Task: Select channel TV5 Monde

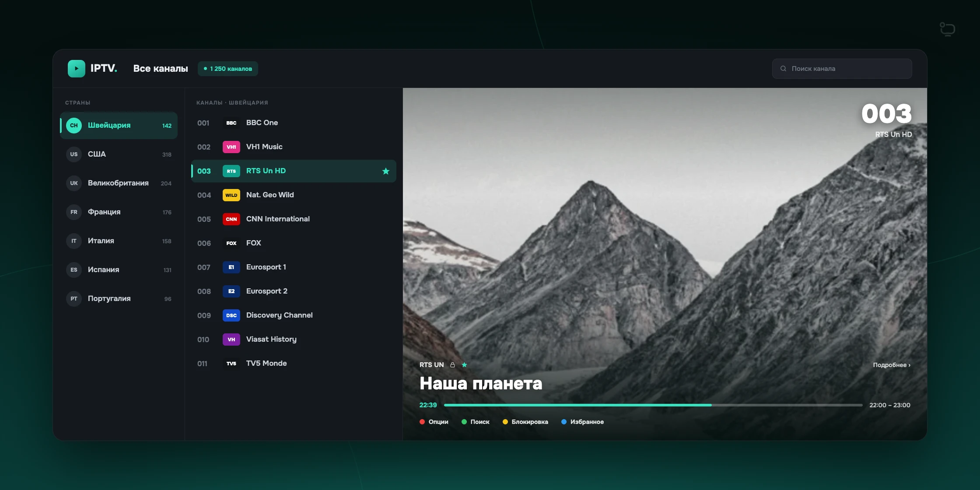Action: (x=294, y=364)
